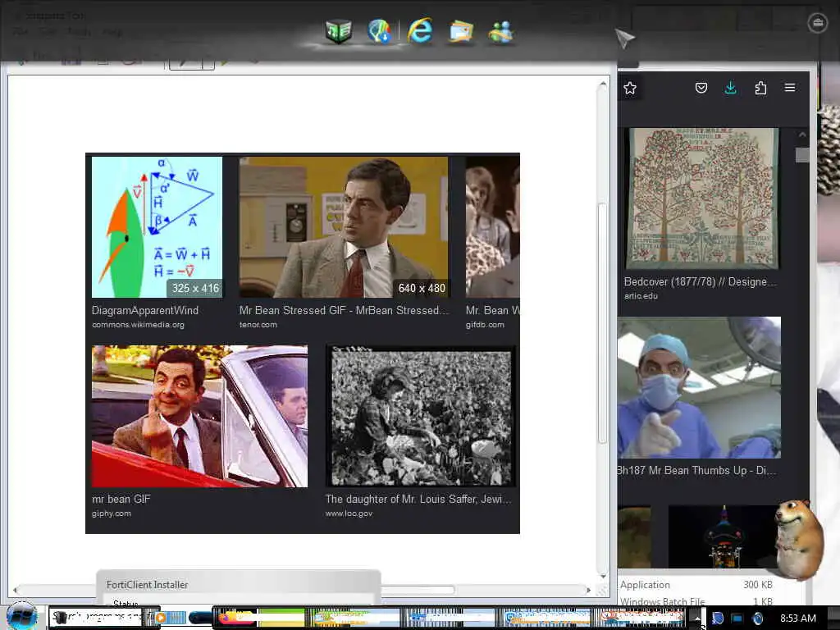Open the media player taskbar icon
This screenshot has height=630, width=840.
(161, 617)
